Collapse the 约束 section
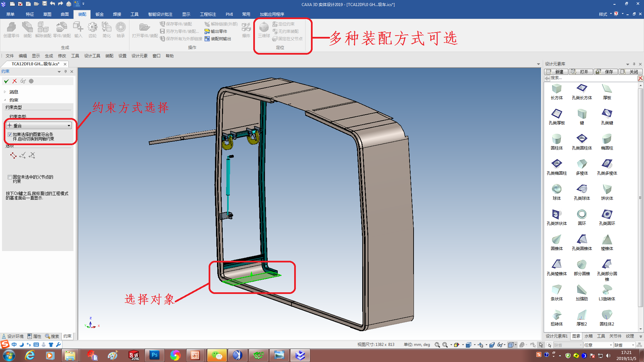The height and width of the screenshot is (362, 644). click(x=5, y=100)
